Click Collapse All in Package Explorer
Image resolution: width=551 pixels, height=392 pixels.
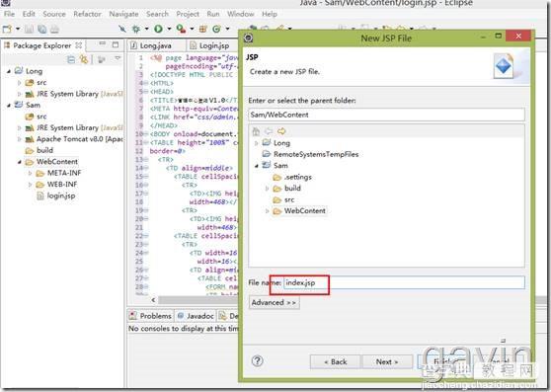(x=71, y=59)
